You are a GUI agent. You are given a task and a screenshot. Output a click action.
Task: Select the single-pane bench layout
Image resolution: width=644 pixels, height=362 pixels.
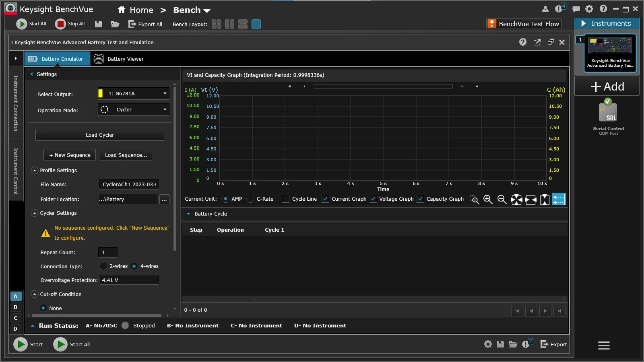point(256,24)
